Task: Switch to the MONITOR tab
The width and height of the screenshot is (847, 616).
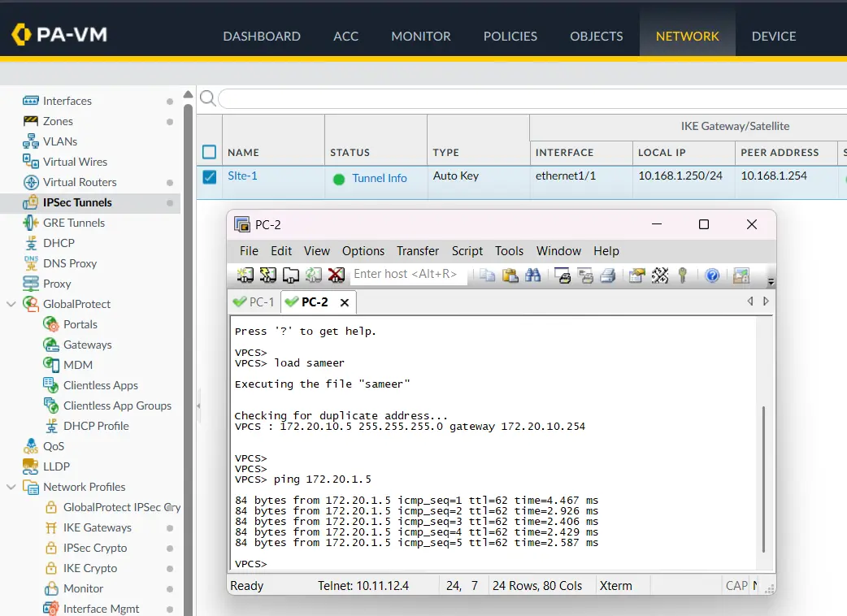Action: [x=421, y=37]
